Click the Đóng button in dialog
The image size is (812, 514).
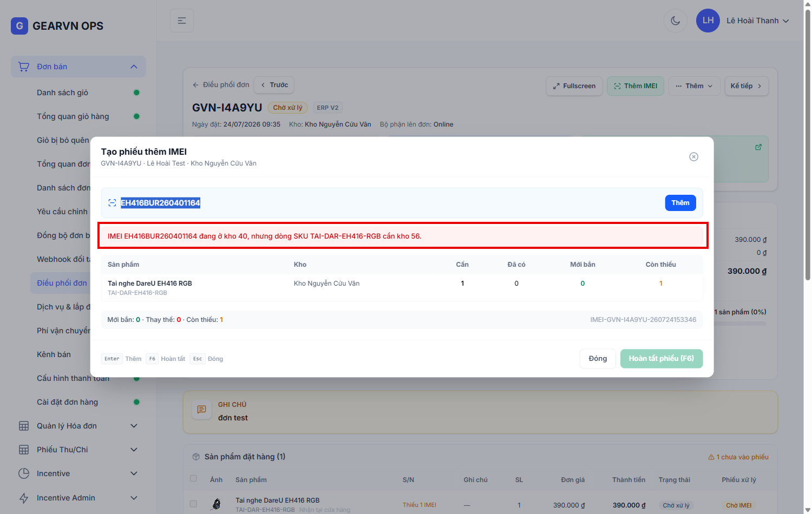tap(598, 359)
